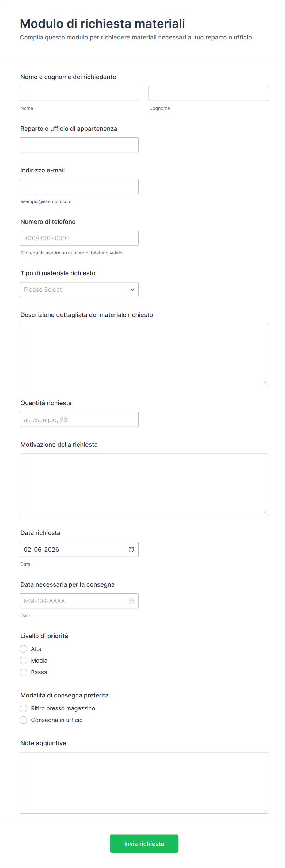Choose Ritiro presso magazzino option
This screenshot has height=868, width=285.
(x=23, y=708)
